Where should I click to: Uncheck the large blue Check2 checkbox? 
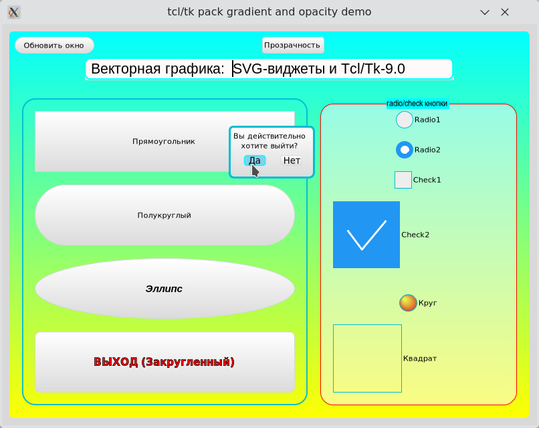point(366,234)
